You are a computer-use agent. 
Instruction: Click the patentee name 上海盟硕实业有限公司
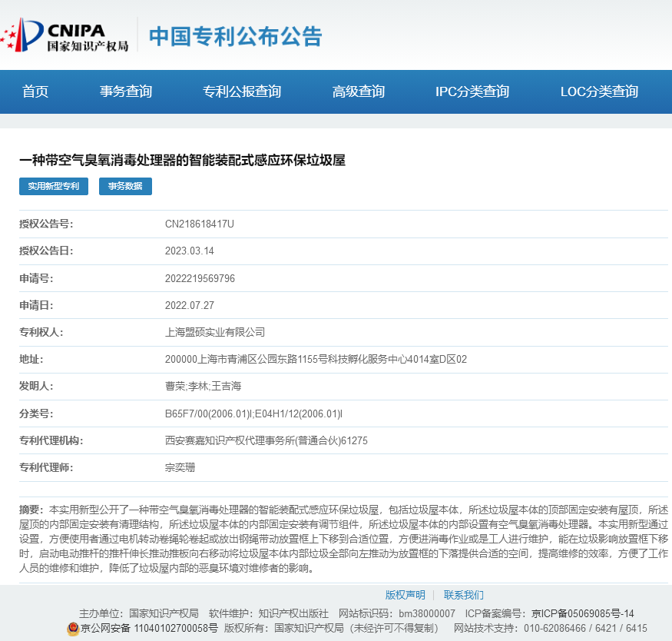coord(215,332)
